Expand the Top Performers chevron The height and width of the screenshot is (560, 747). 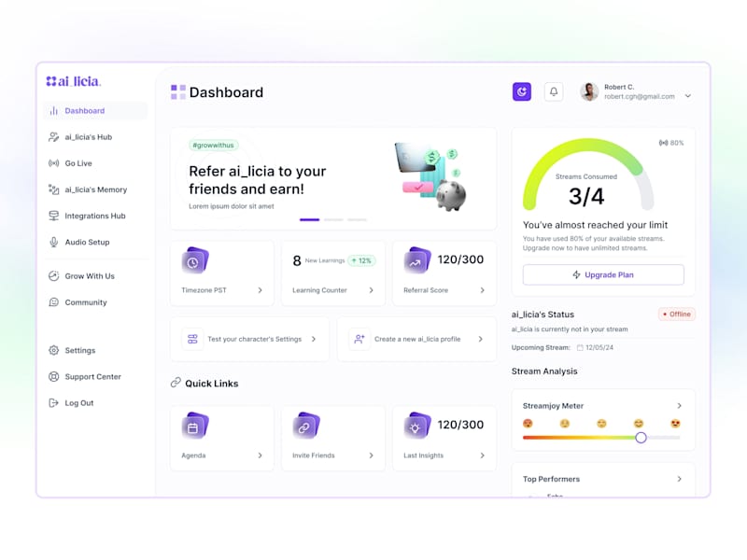coord(680,479)
